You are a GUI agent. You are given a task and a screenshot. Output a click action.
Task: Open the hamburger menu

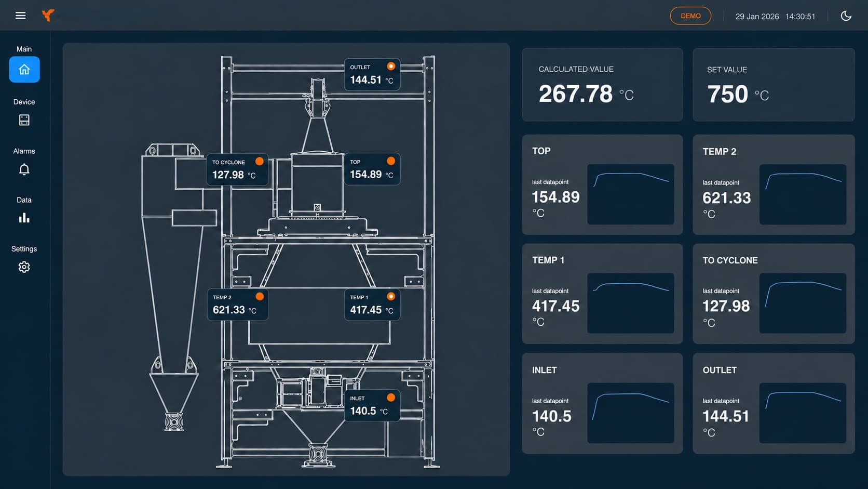pos(20,16)
